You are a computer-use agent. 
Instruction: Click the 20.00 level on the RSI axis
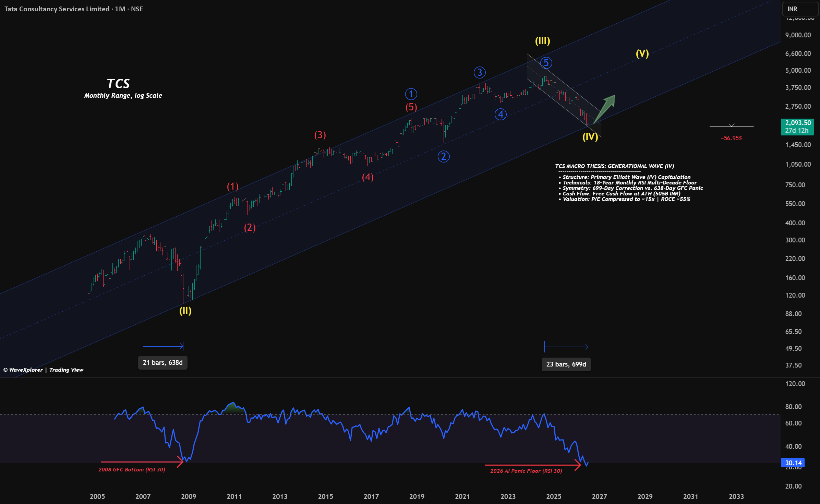point(793,486)
